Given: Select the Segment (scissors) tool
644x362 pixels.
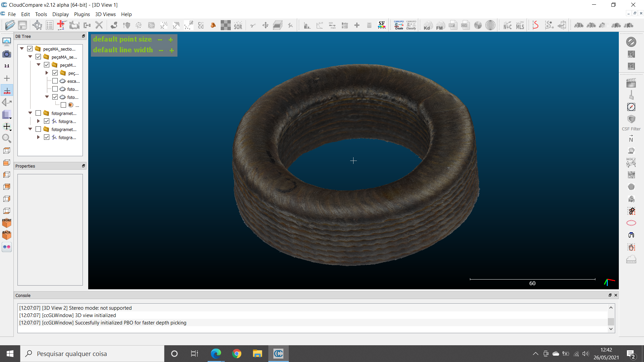Looking at the screenshot, I should (253, 25).
